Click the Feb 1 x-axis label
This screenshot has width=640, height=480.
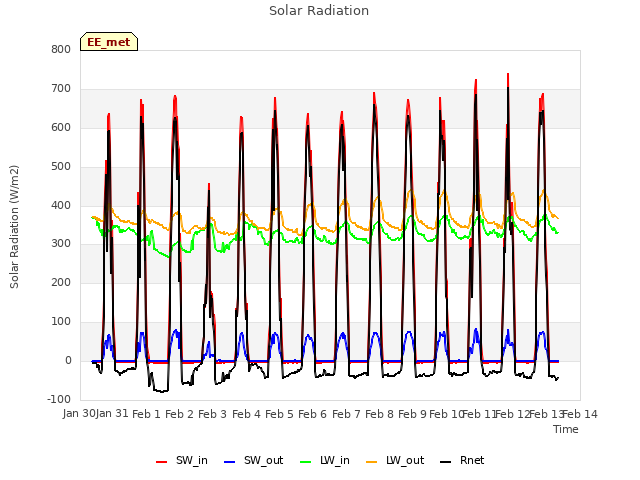147,414
